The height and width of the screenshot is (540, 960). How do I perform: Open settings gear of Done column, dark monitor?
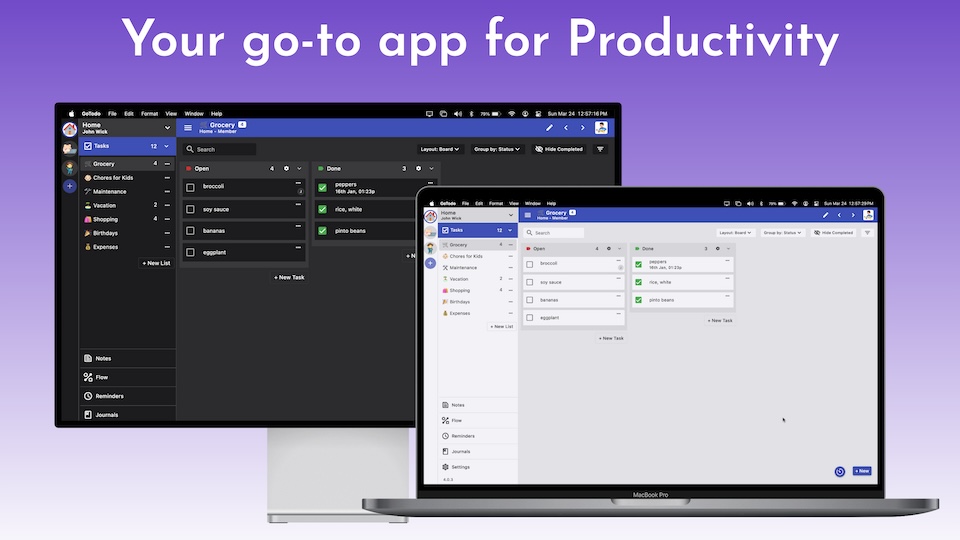coord(418,168)
